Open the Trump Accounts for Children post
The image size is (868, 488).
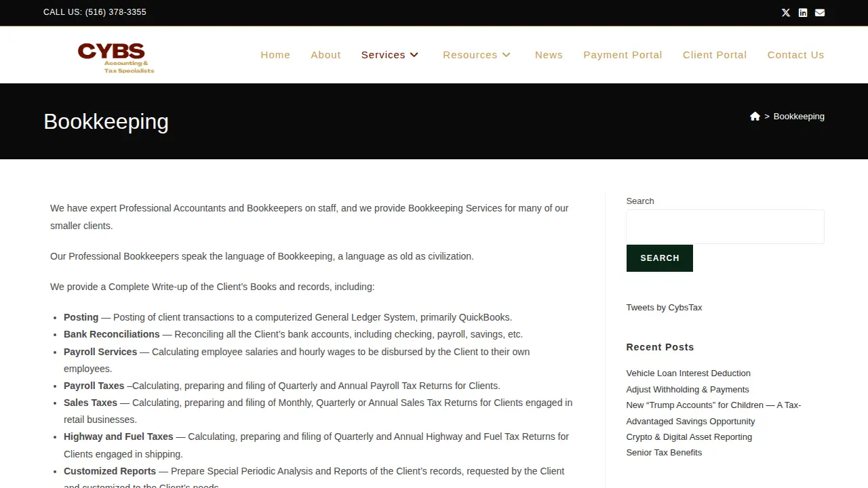713,413
